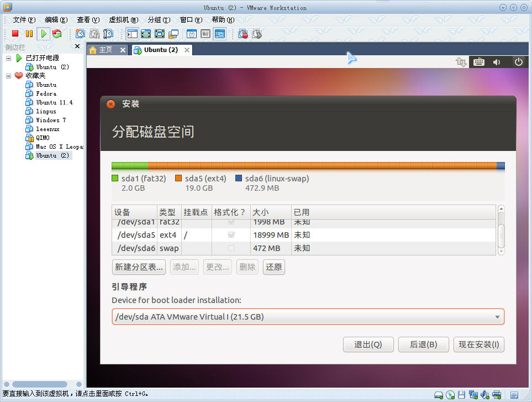This screenshot has width=532, height=402.
Task: Click the highlighted console view toolbar icon
Action: (220, 34)
